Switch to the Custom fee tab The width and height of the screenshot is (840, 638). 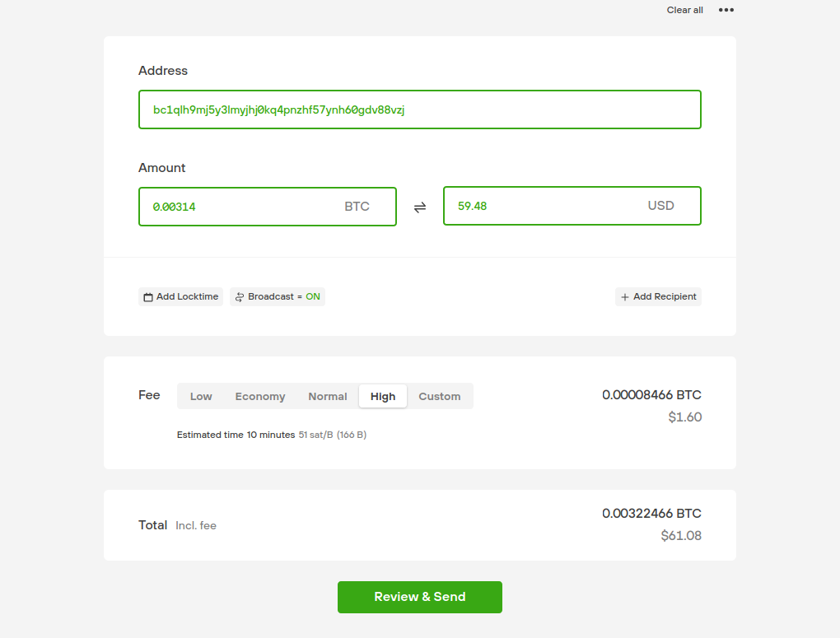click(x=439, y=396)
